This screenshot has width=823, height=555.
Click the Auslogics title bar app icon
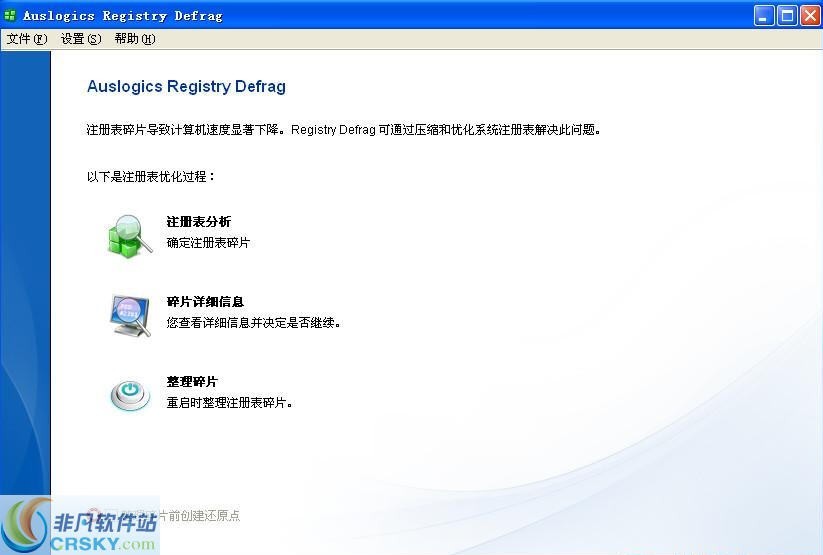coord(9,15)
